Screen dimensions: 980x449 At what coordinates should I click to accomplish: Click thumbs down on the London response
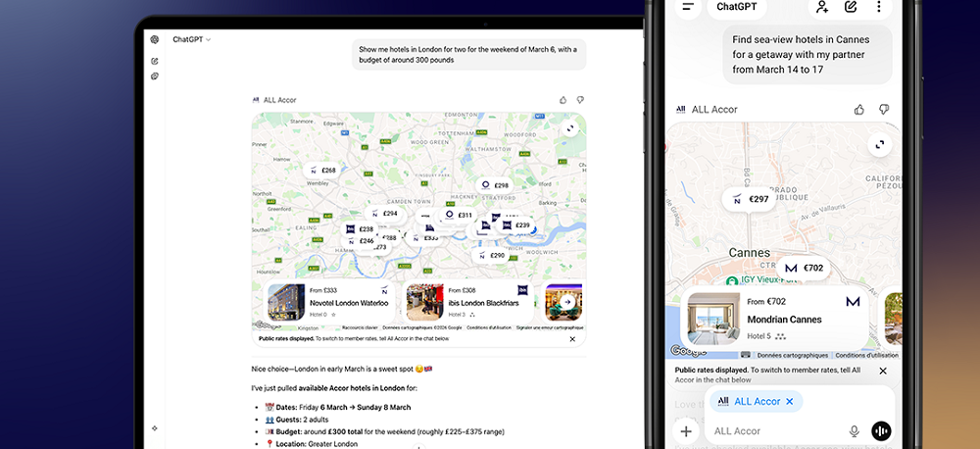pos(580,100)
